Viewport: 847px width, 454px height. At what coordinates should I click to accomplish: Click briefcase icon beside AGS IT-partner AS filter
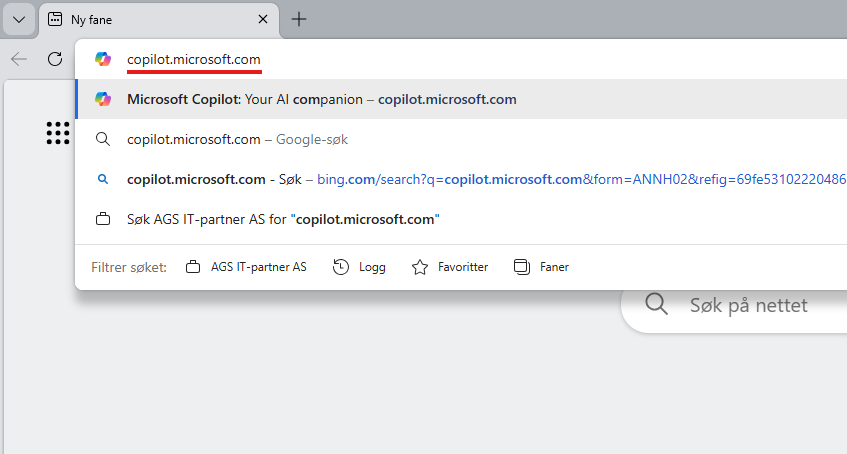click(x=193, y=267)
